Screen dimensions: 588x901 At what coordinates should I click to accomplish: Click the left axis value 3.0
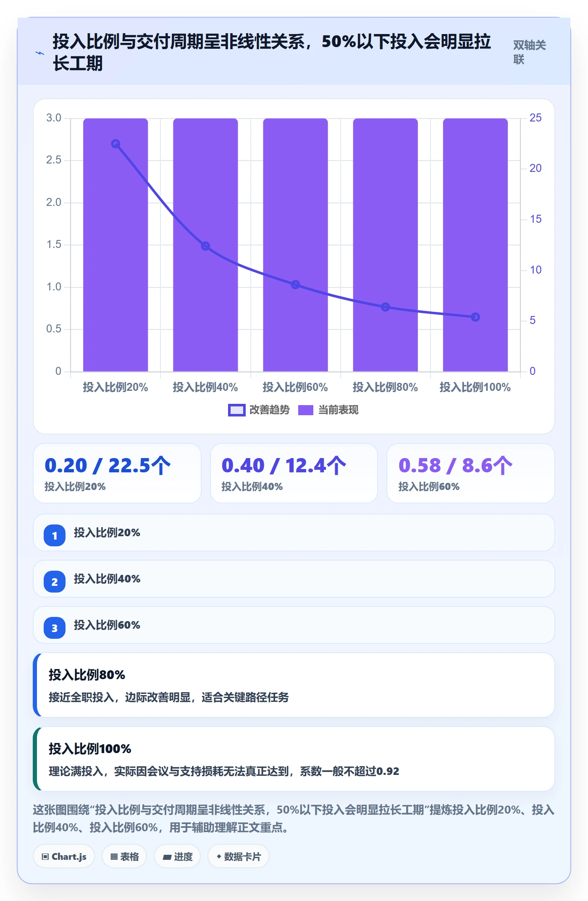54,118
